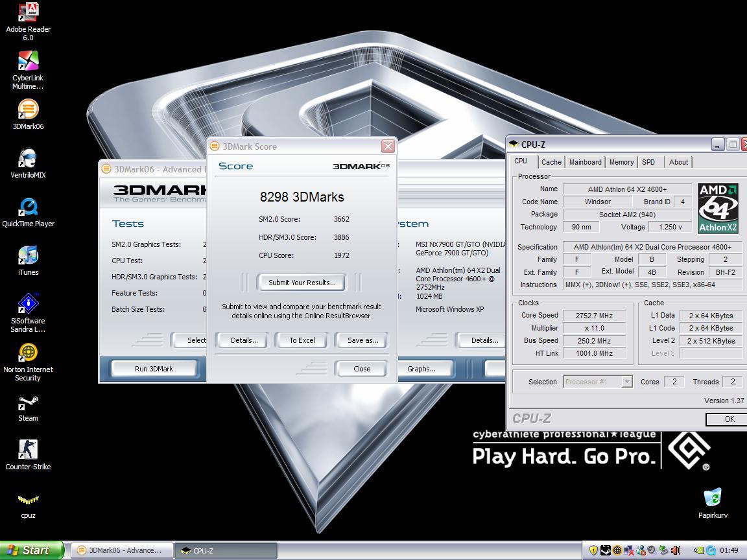Select the Steam desktop shortcut
Viewport: 747px width, 560px height.
[28, 402]
